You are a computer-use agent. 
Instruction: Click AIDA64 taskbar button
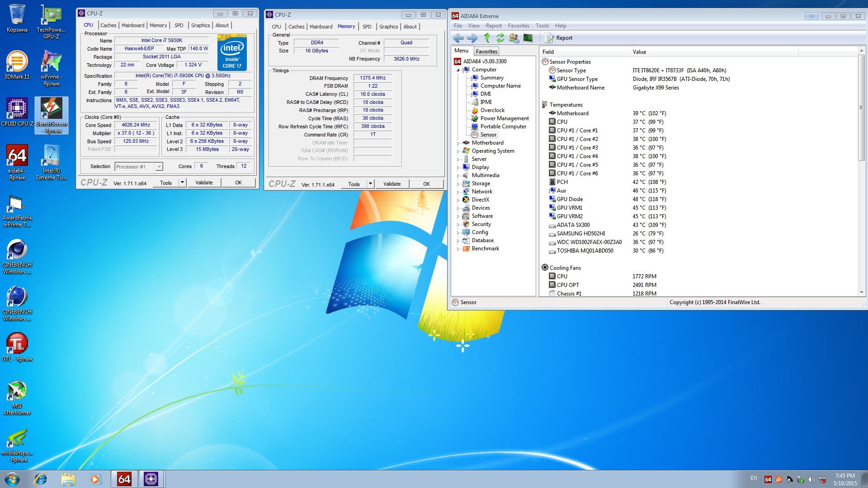pyautogui.click(x=124, y=479)
